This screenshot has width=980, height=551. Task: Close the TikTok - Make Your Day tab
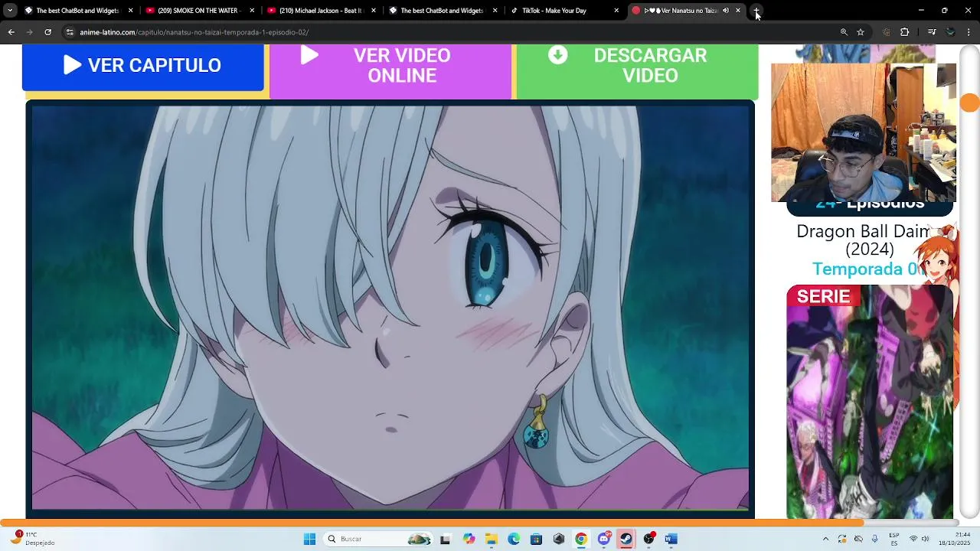616,11
